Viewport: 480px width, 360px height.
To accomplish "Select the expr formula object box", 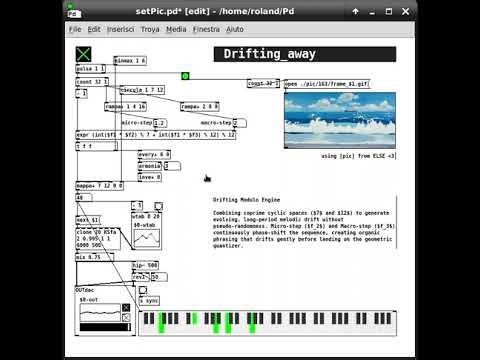I will point(156,135).
